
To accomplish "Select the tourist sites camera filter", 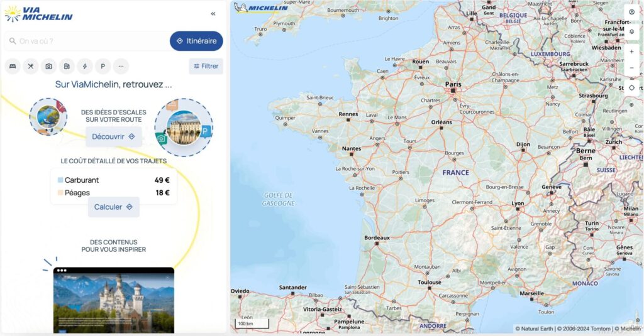I will 48,66.
